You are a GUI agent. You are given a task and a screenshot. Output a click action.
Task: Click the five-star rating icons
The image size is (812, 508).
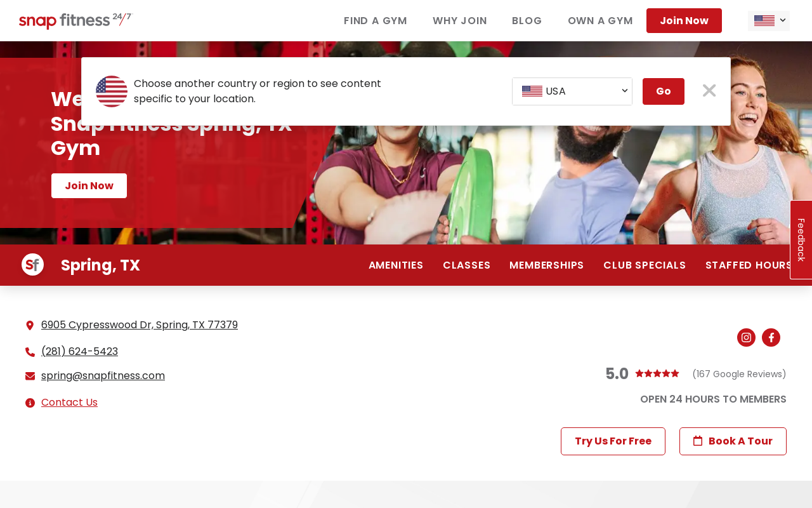coord(657,373)
